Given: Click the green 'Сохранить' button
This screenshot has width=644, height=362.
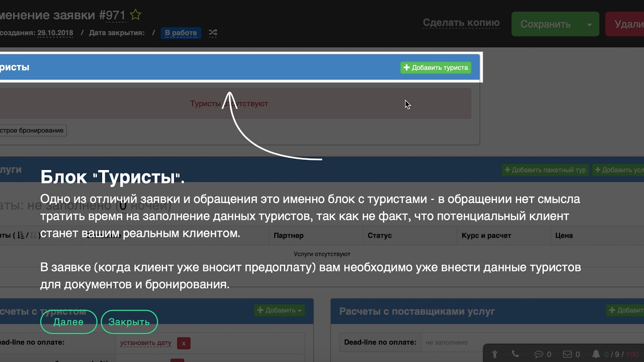Looking at the screenshot, I should point(545,24).
